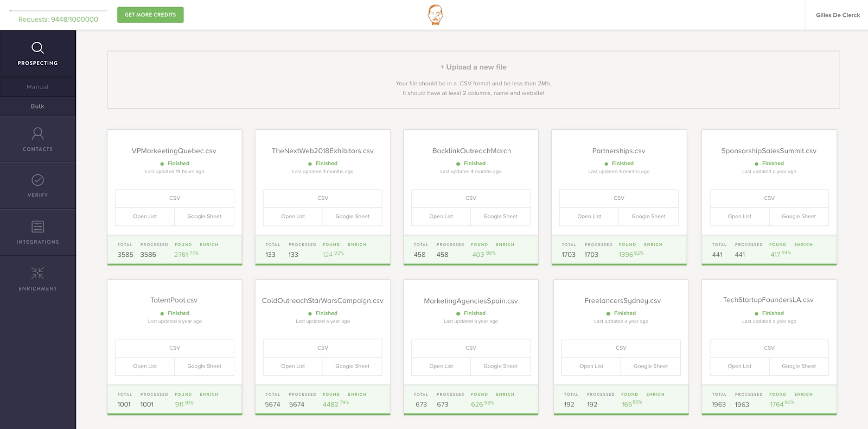Download CSV for MarketingAgenciesSpain.csv

[471, 348]
